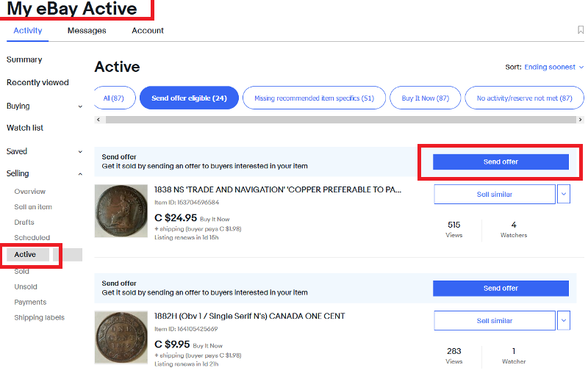The image size is (588, 376).
Task: Open dropdown next to Sell similar for 1882H cent
Action: pyautogui.click(x=564, y=321)
